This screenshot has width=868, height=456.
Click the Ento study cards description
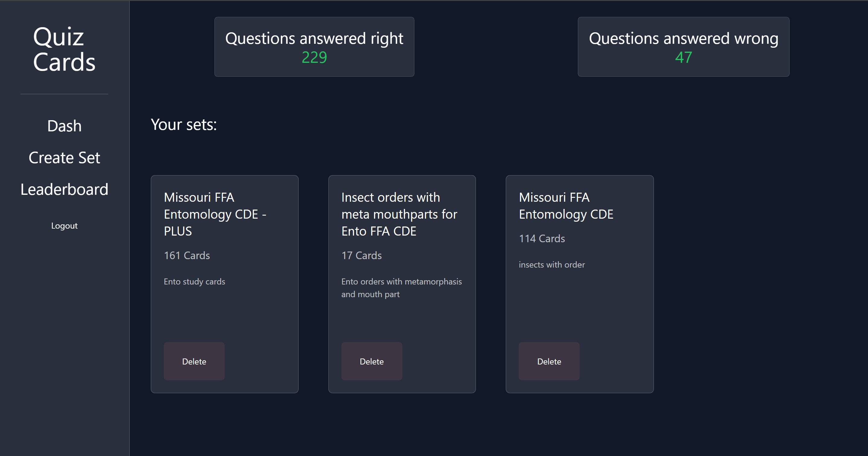[195, 282]
